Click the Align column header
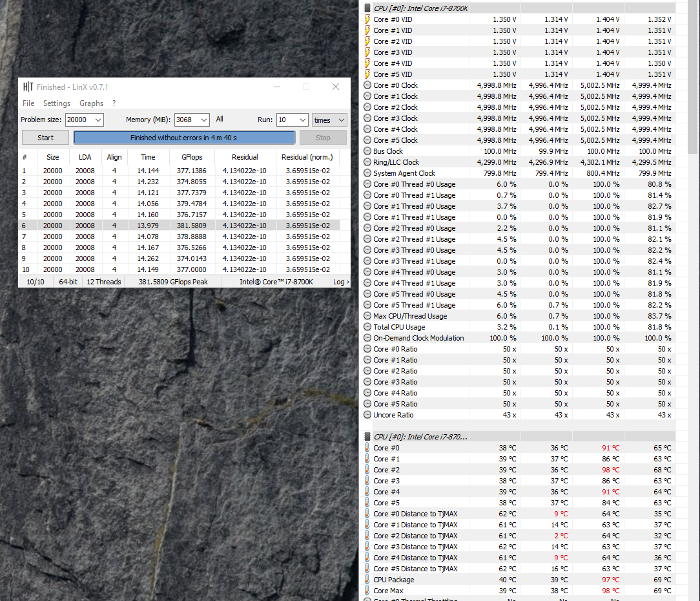 114,157
